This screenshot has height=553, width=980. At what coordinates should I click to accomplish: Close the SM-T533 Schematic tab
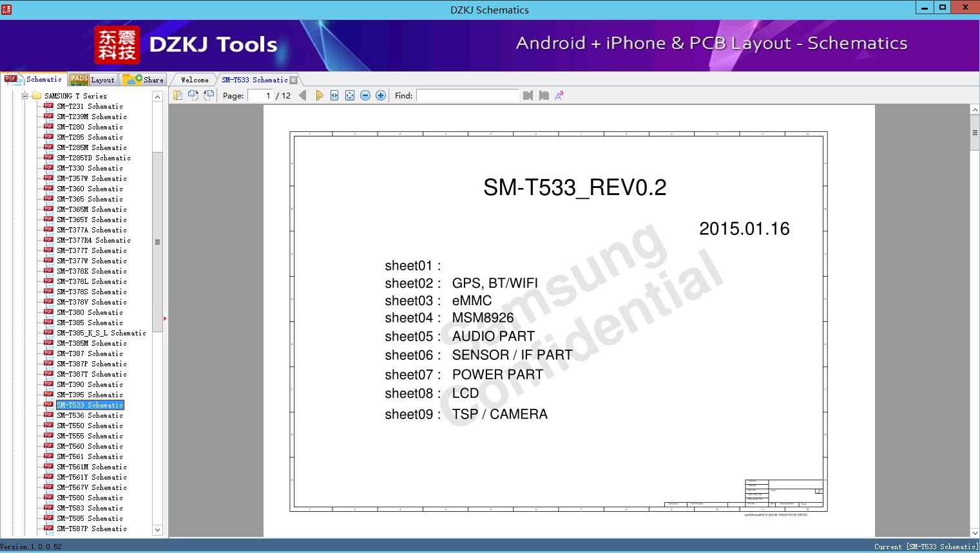(x=294, y=80)
